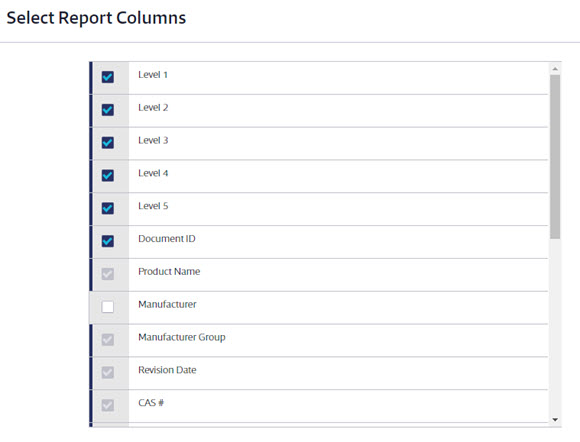Uncheck the Level 1 checkbox
580x442 pixels.
108,77
